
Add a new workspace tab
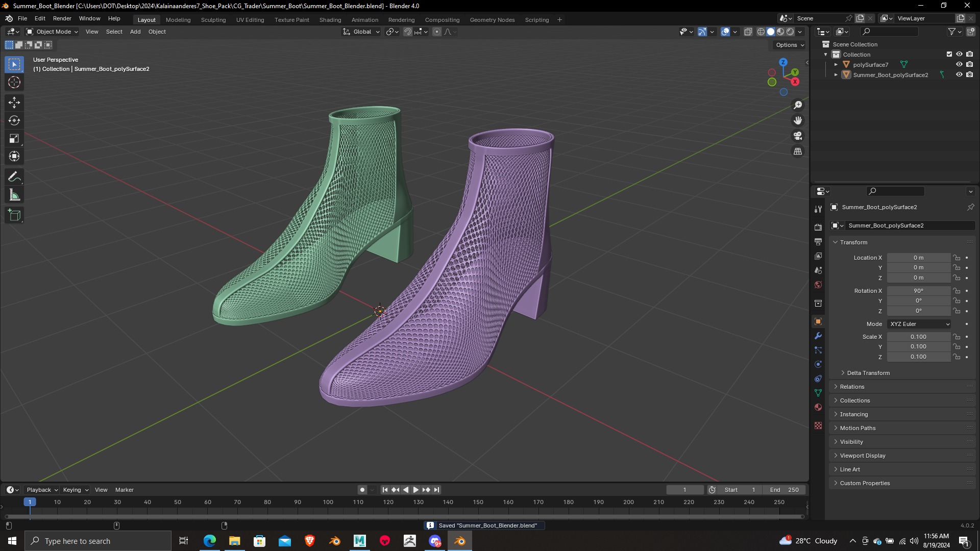[559, 20]
